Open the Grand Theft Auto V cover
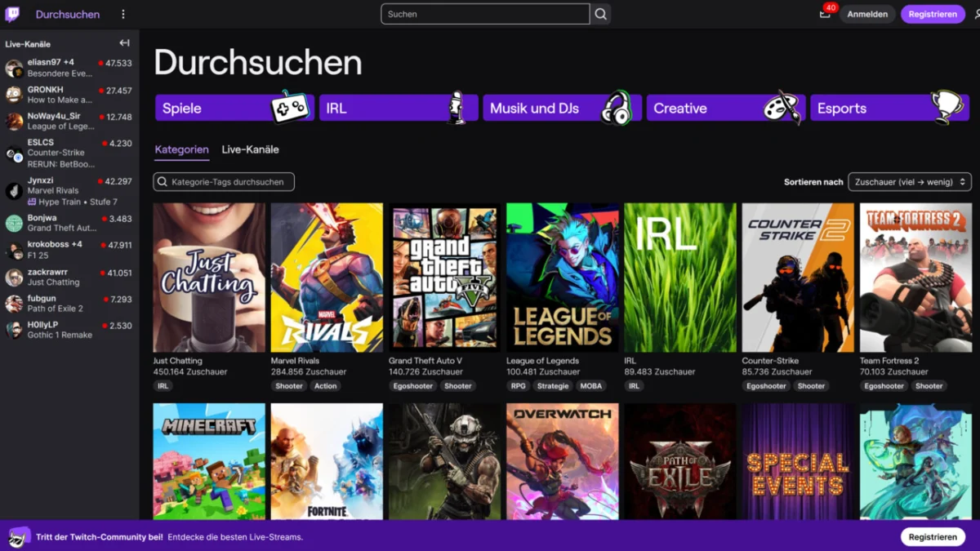 (444, 278)
